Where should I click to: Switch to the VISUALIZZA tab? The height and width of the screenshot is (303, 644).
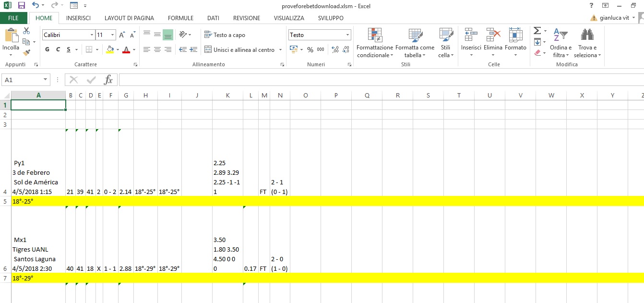tap(289, 18)
